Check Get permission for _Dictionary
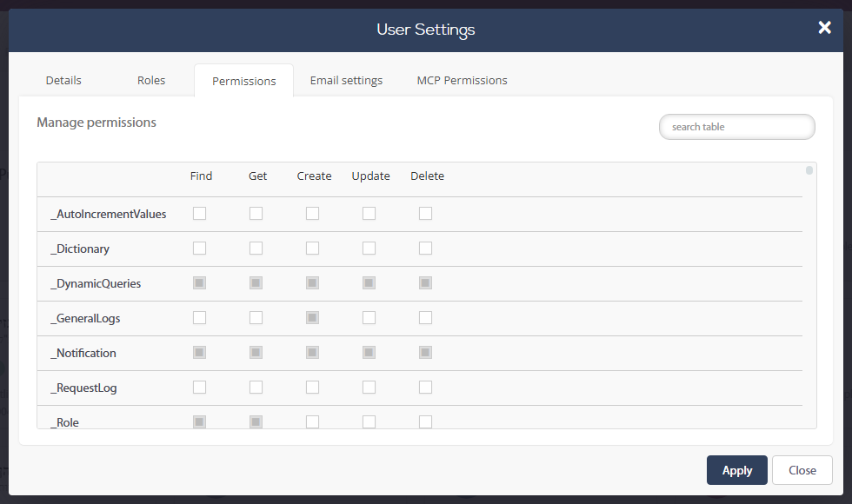The width and height of the screenshot is (852, 504). tap(256, 249)
